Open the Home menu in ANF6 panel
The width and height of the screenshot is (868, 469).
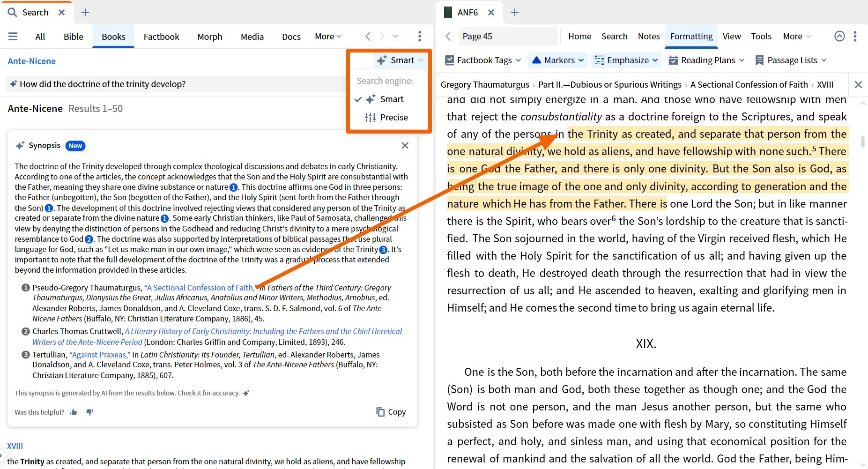(x=579, y=37)
